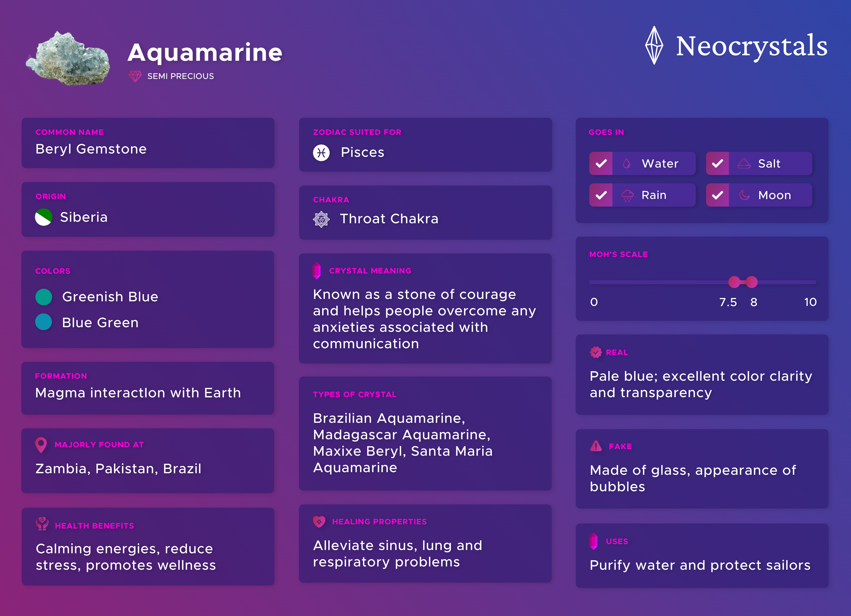851x616 pixels.
Task: Click the semi precious gem icon
Action: [135, 76]
